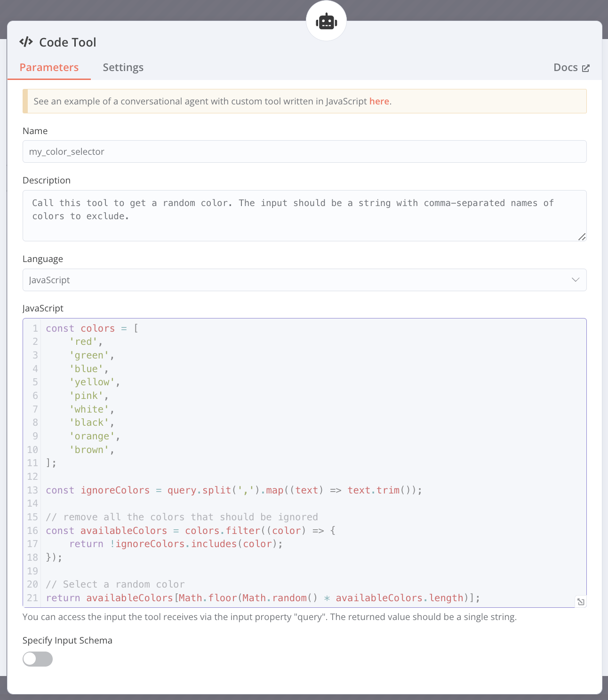The width and height of the screenshot is (608, 700).
Task: Click the Code Tool title text
Action: (x=68, y=42)
